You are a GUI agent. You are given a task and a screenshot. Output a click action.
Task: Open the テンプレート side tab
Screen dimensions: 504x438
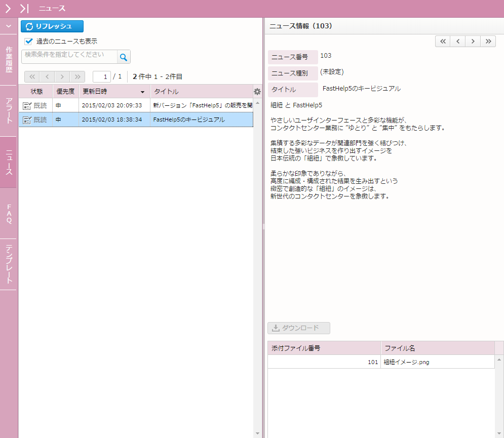[x=9, y=264]
